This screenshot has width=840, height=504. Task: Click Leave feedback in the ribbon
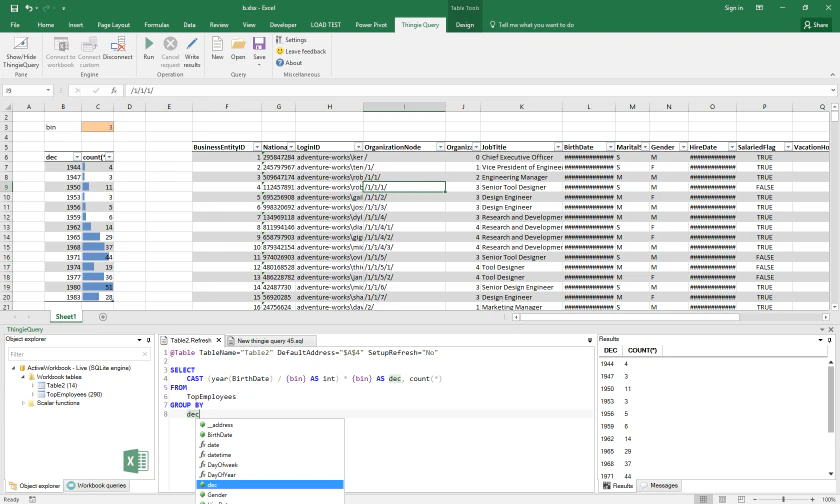[305, 51]
